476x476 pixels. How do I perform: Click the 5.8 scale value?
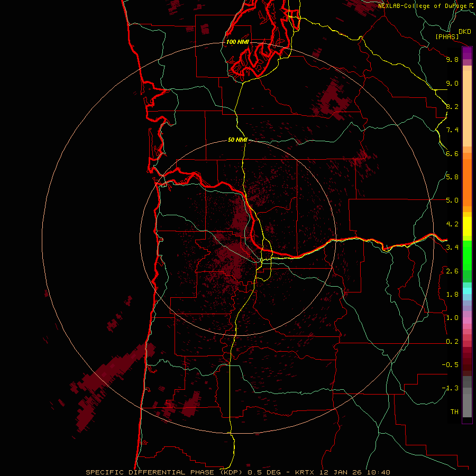pos(452,177)
